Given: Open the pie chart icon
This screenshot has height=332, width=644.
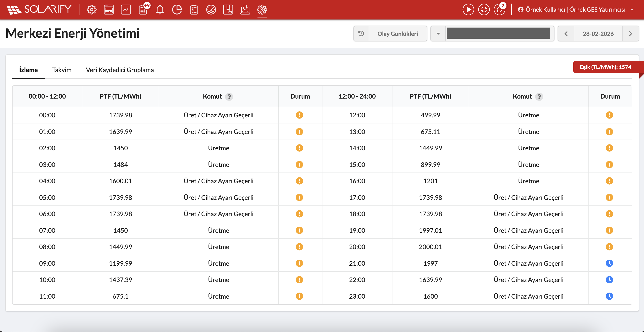Looking at the screenshot, I should point(177,10).
